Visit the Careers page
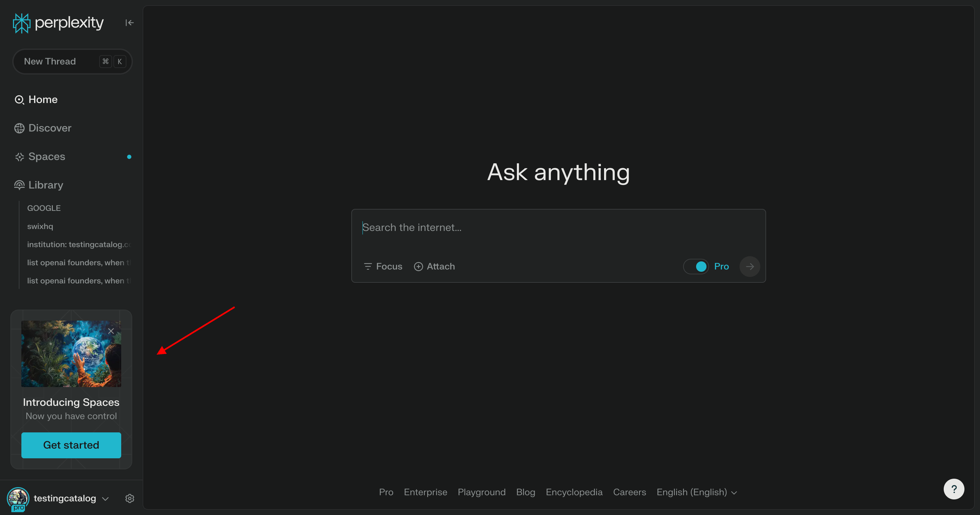The width and height of the screenshot is (980, 515). pyautogui.click(x=629, y=492)
